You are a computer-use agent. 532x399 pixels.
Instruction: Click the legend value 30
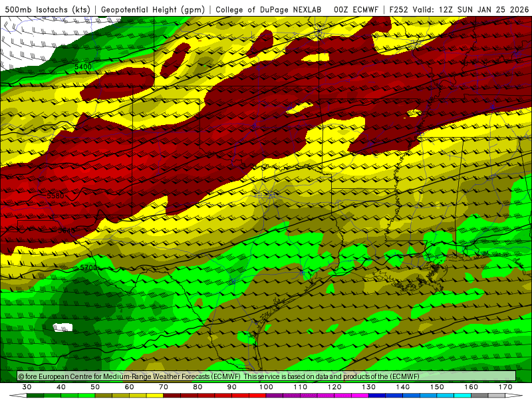(x=27, y=387)
